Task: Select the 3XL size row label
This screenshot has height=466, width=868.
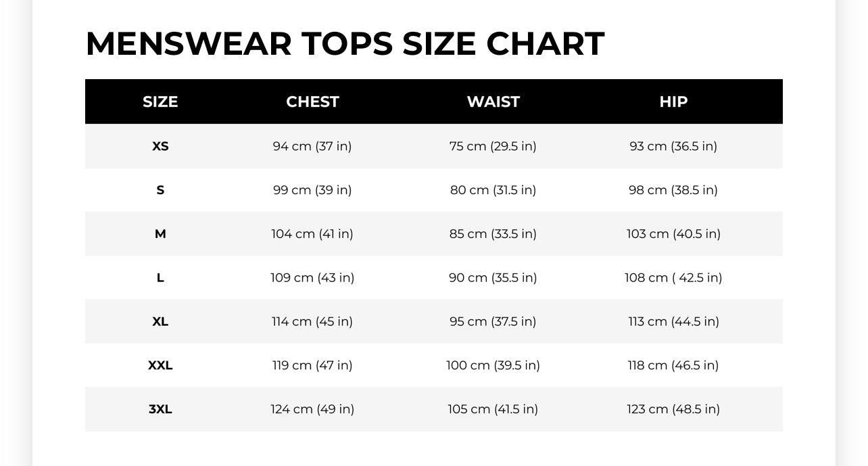Action: [x=160, y=409]
